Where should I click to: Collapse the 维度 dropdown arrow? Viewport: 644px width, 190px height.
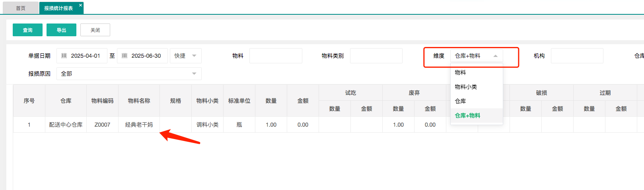click(x=495, y=56)
